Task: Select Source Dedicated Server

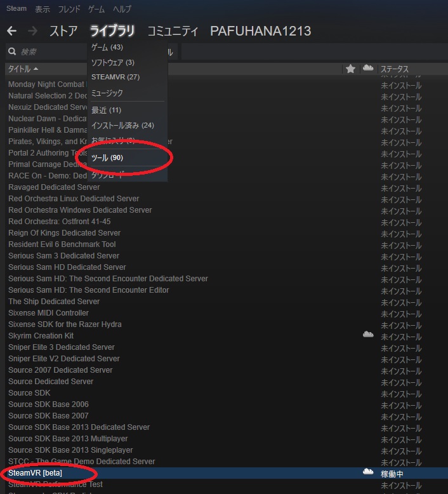Action: 51,382
